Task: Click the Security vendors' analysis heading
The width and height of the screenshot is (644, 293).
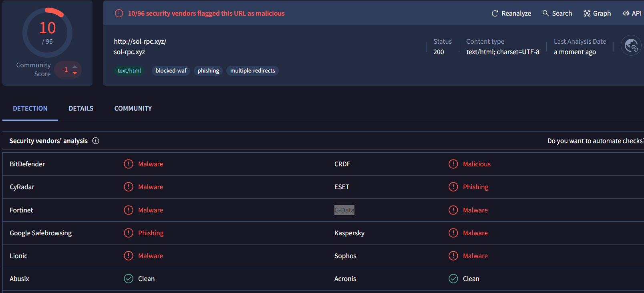Action: pos(48,141)
